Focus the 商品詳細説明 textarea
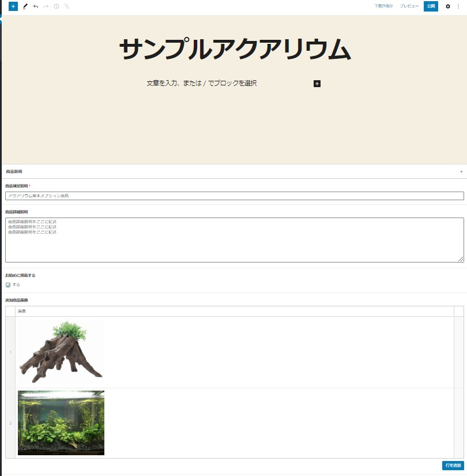The image size is (467, 476). point(234,240)
